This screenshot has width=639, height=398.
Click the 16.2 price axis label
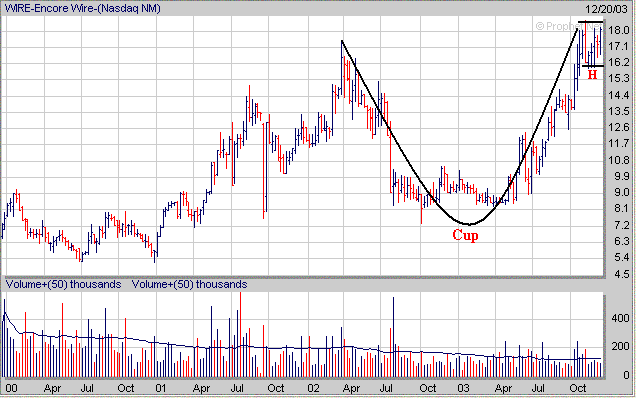618,62
